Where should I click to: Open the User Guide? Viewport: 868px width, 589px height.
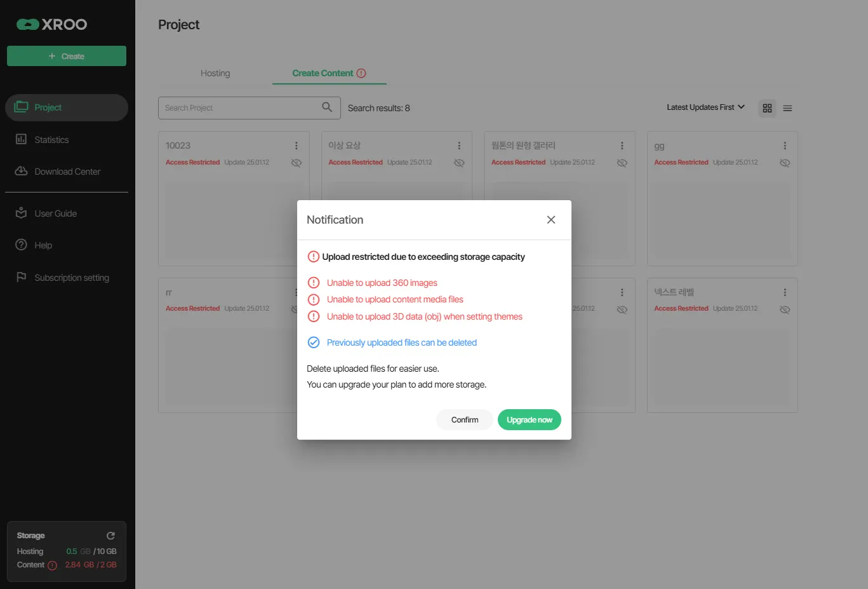click(x=55, y=213)
